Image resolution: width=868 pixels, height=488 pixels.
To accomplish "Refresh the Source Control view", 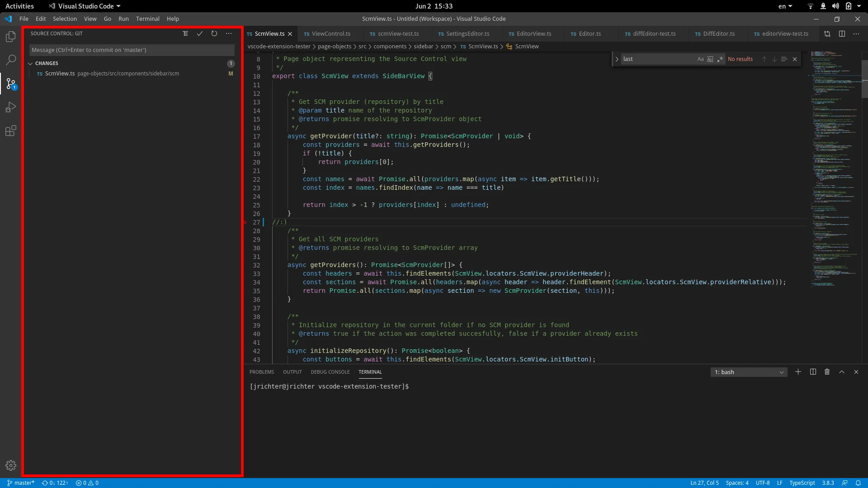I will coord(214,33).
